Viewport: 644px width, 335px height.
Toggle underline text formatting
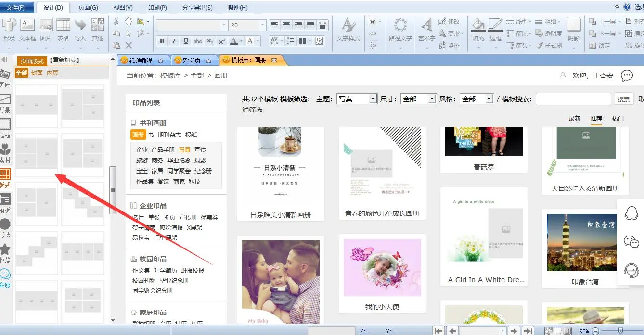coord(186,41)
